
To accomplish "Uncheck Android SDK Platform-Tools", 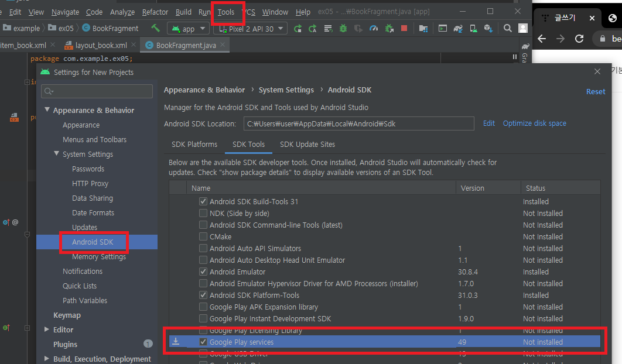I will pos(203,295).
